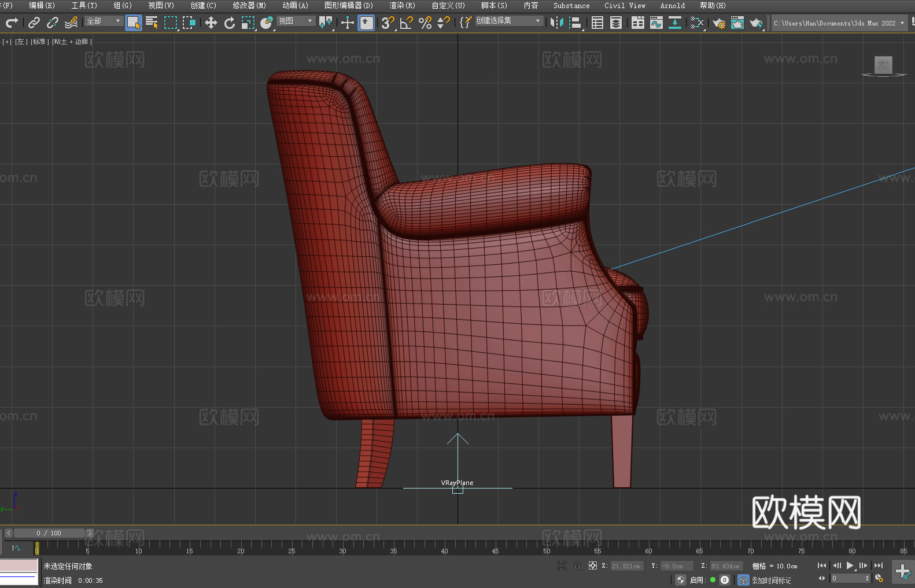Click the Redo arrow icon
The height and width of the screenshot is (588, 915).
(12, 23)
